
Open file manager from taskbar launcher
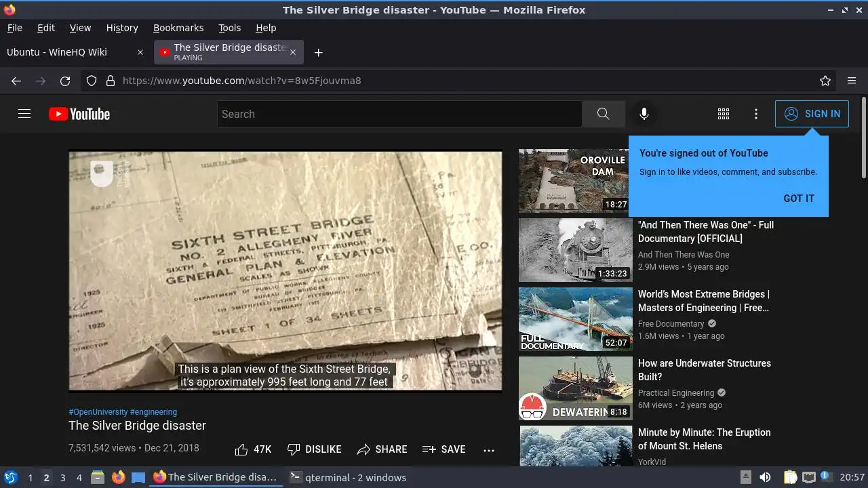[x=98, y=477]
